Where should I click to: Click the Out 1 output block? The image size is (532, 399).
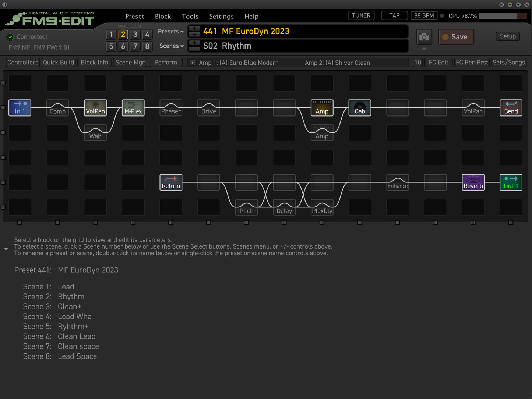(511, 182)
